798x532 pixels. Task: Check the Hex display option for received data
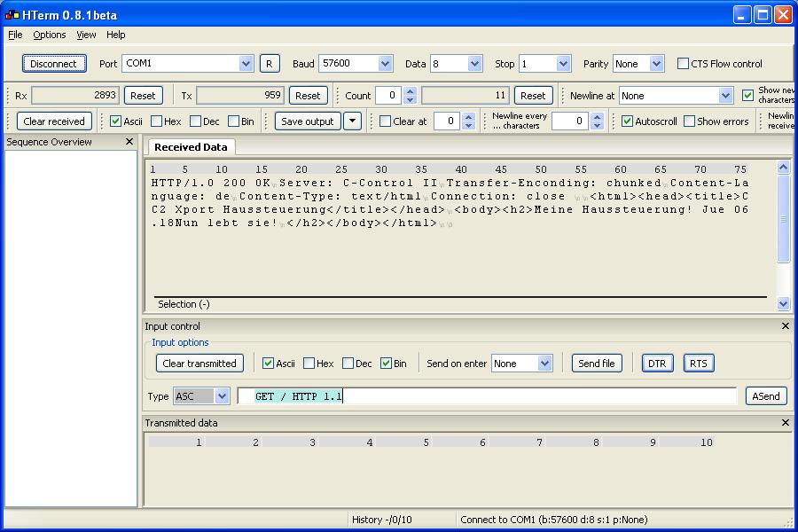(x=157, y=121)
